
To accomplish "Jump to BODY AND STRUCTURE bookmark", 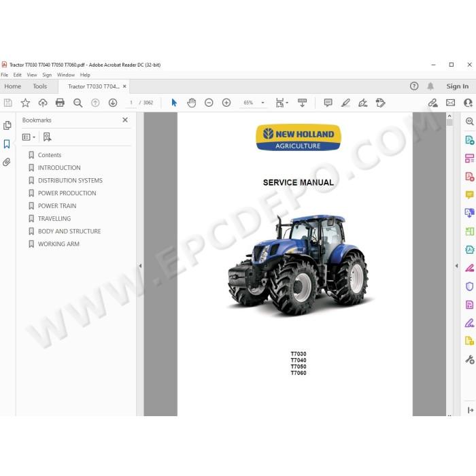I will click(69, 231).
